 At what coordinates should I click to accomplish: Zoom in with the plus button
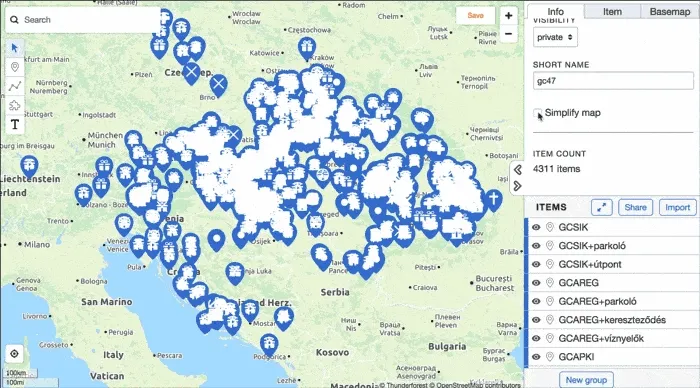click(508, 16)
